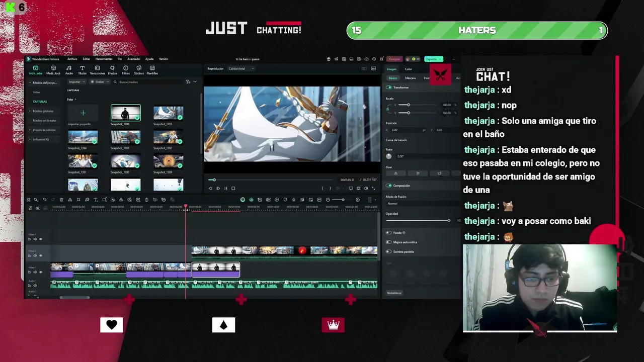The height and width of the screenshot is (362, 644).
Task: Step to the previous frame
Action: [210, 189]
